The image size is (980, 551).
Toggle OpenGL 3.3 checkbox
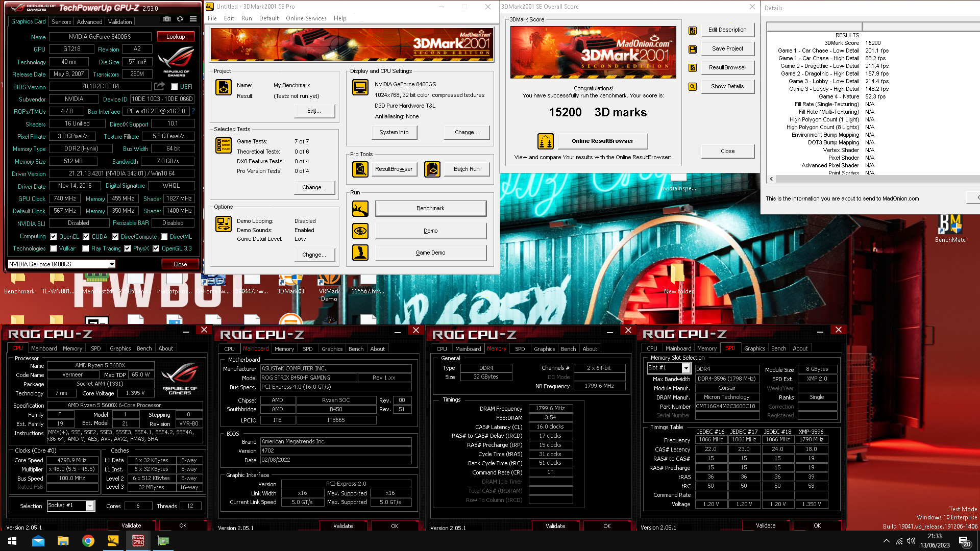point(156,248)
